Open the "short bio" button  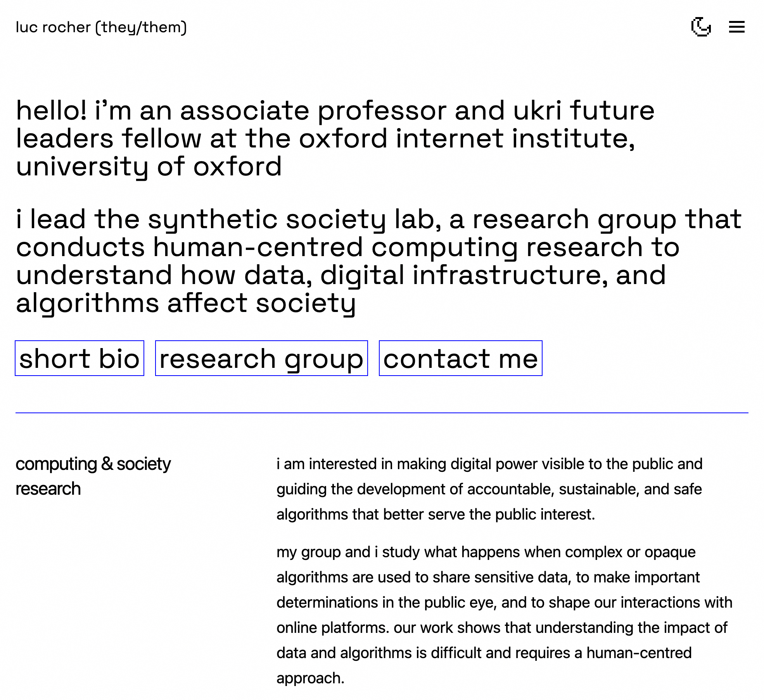point(80,358)
